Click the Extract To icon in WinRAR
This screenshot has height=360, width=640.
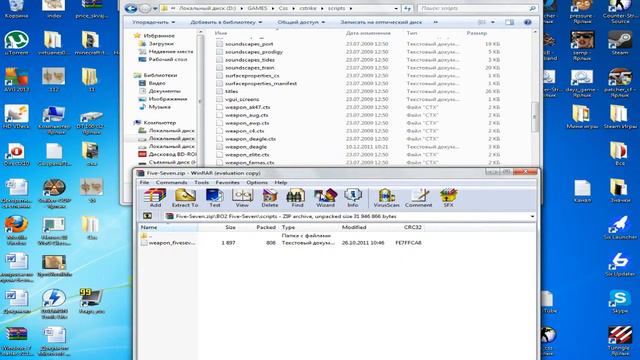point(185,198)
